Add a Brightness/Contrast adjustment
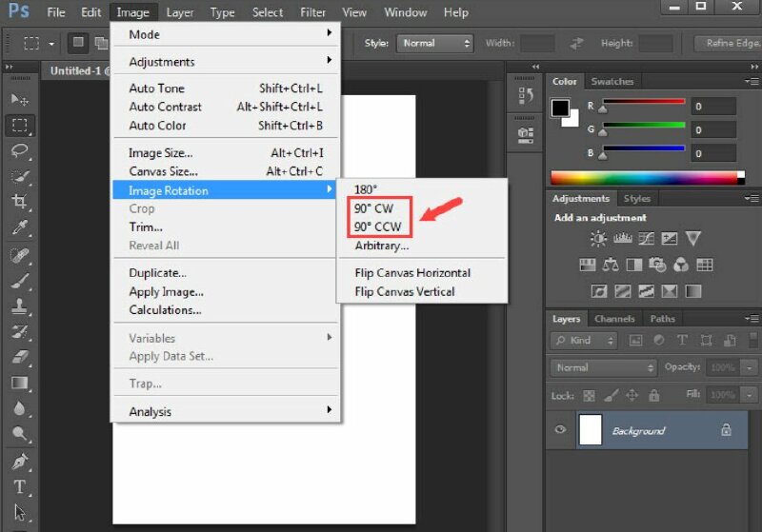The image size is (762, 532). coord(598,238)
